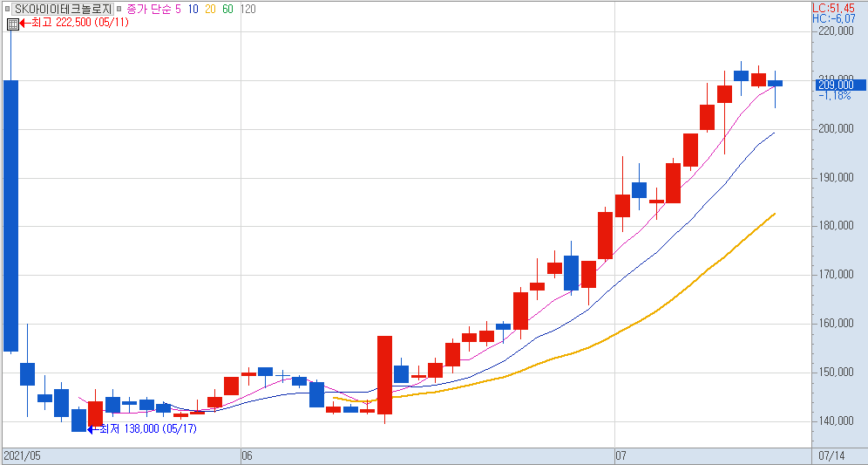The image size is (868, 465).
Task: Click the -1,18% change value
Action: click(x=835, y=95)
